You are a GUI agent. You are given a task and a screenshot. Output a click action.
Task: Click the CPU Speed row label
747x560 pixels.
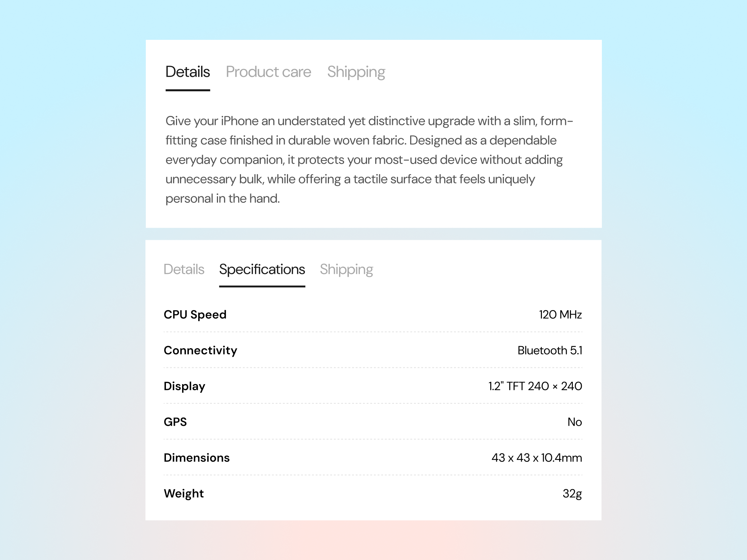pyautogui.click(x=195, y=314)
